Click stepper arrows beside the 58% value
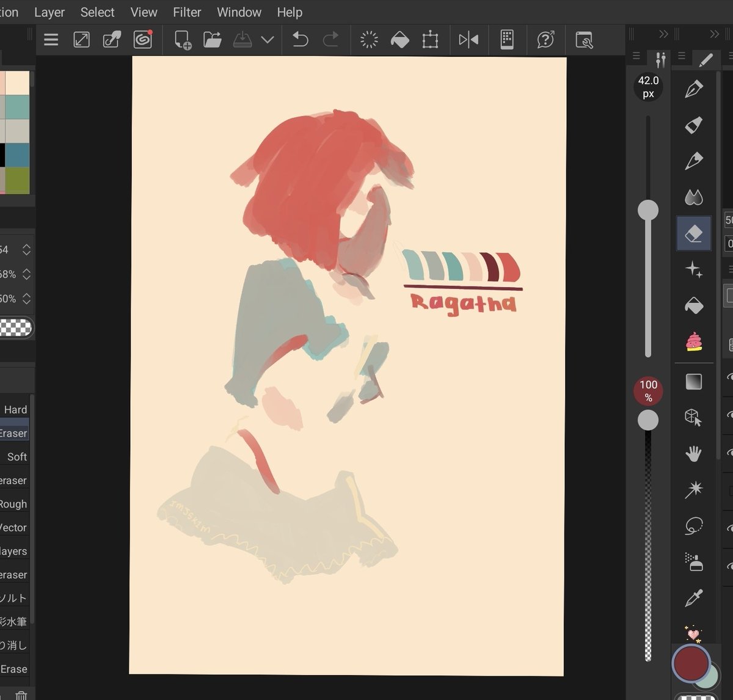733x700 pixels. [x=26, y=274]
